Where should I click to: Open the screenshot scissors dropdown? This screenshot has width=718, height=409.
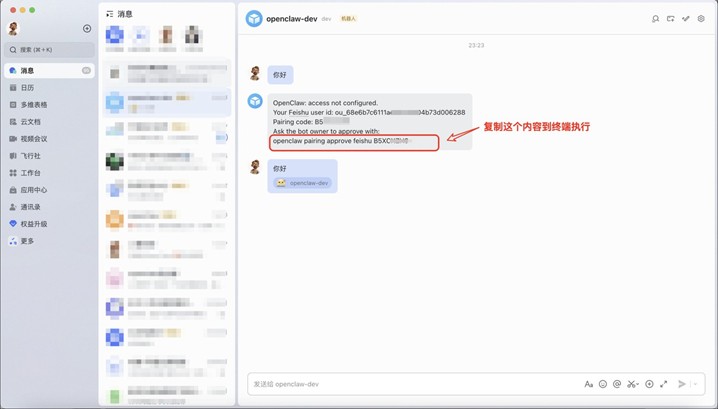coord(638,384)
